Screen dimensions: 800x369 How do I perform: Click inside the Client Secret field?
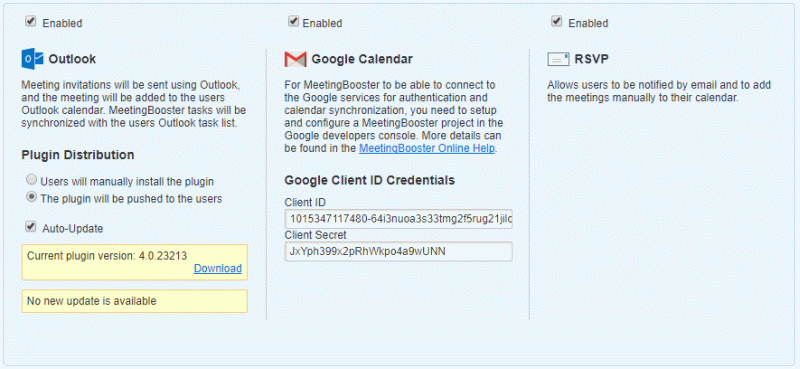click(x=398, y=252)
